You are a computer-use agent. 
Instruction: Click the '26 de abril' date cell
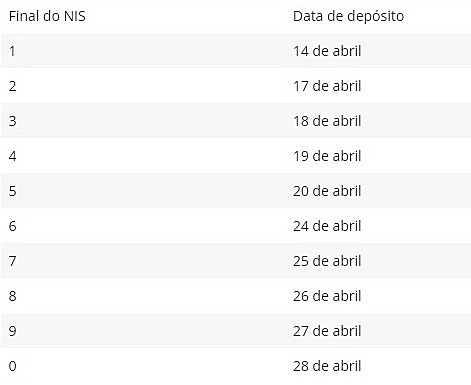[327, 296]
